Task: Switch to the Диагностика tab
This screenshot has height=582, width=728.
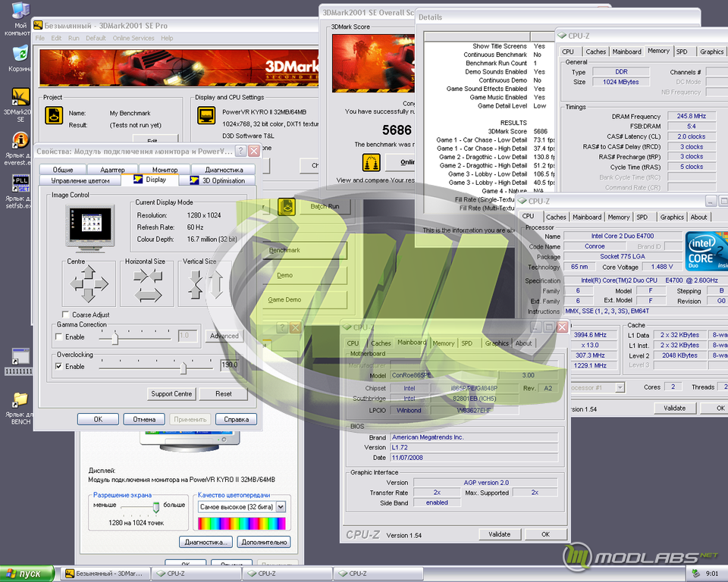Action: [224, 170]
